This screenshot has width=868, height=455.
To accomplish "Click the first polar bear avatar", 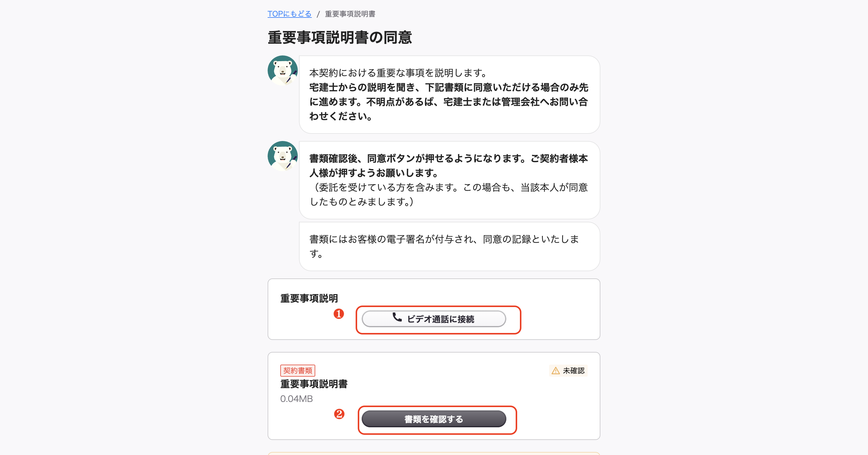I will tap(282, 71).
